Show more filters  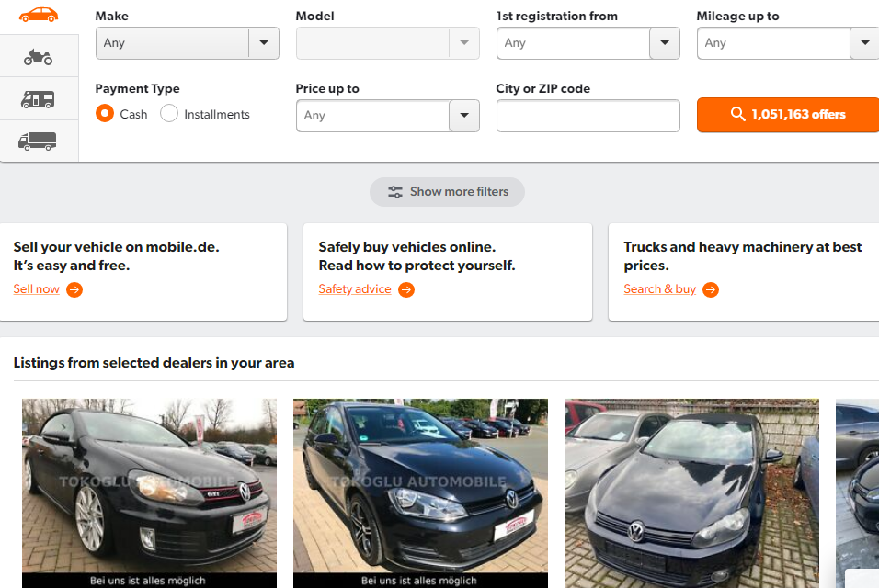(x=448, y=192)
